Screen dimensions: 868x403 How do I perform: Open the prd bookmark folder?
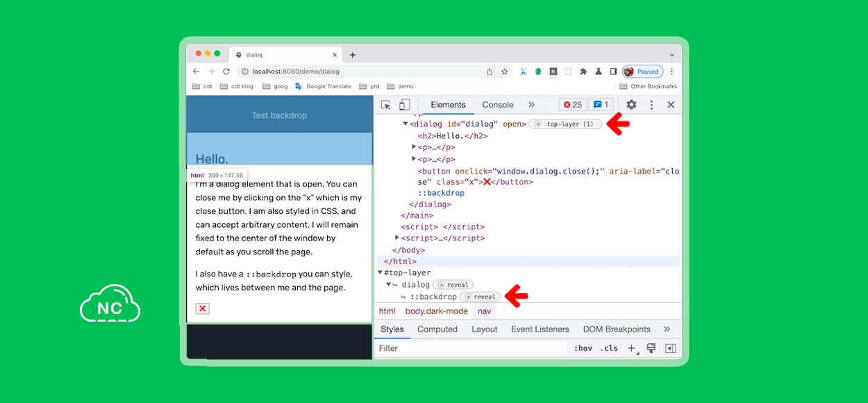(x=369, y=87)
